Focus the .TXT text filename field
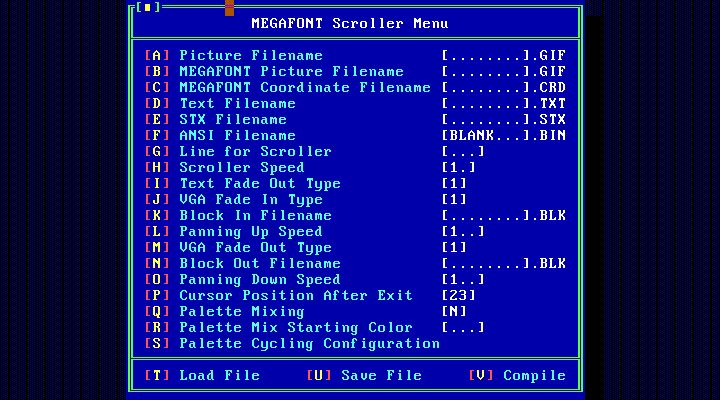 (x=504, y=104)
